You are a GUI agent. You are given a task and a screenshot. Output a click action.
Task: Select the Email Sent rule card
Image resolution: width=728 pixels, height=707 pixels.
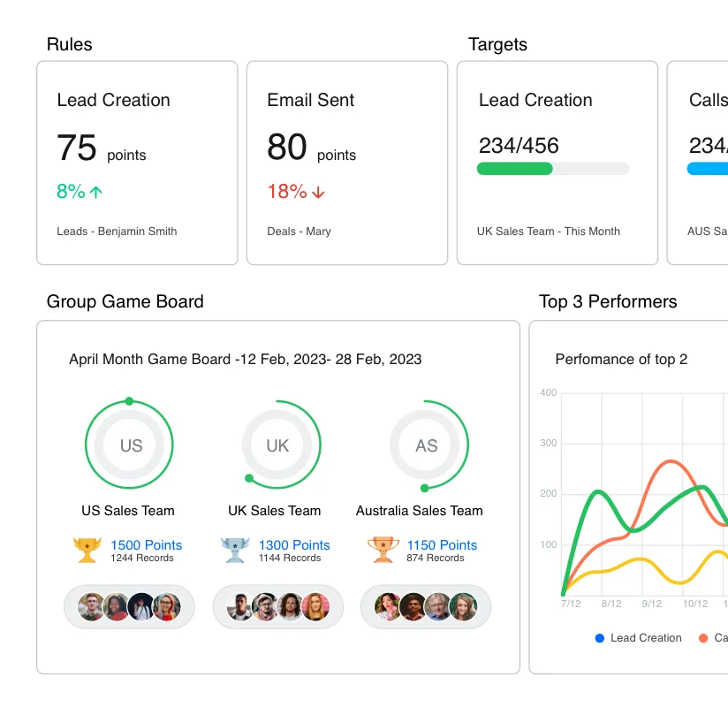(x=347, y=163)
